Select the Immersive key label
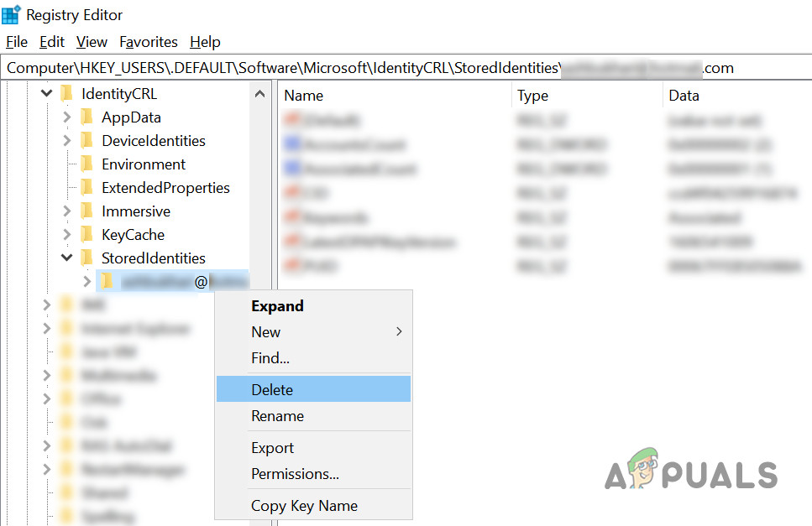This screenshot has width=812, height=526. [x=136, y=211]
